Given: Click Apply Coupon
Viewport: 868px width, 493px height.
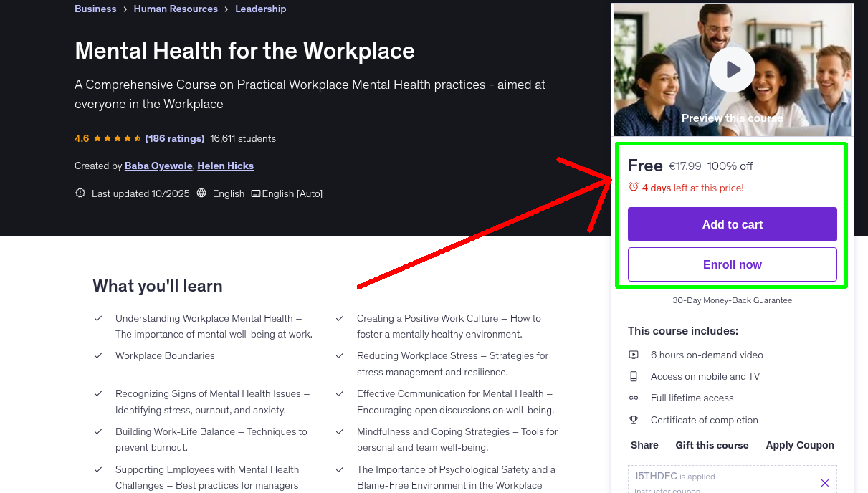Looking at the screenshot, I should pos(800,445).
